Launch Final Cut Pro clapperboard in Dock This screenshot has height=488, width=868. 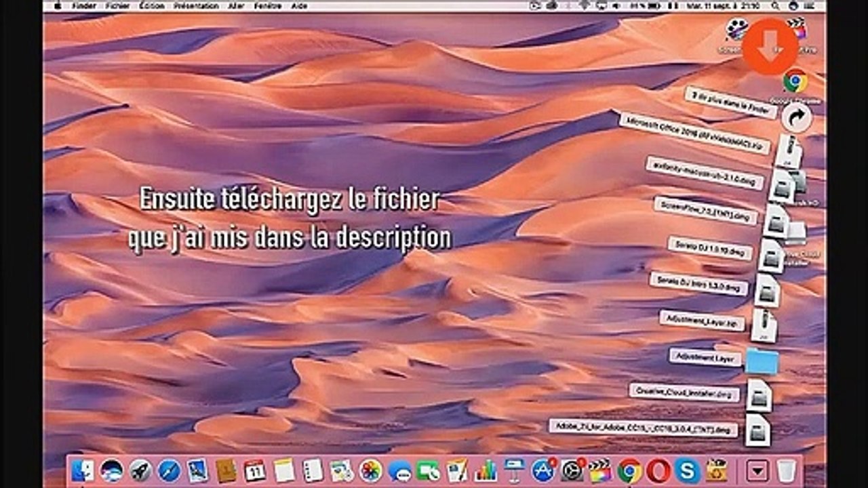(x=601, y=470)
